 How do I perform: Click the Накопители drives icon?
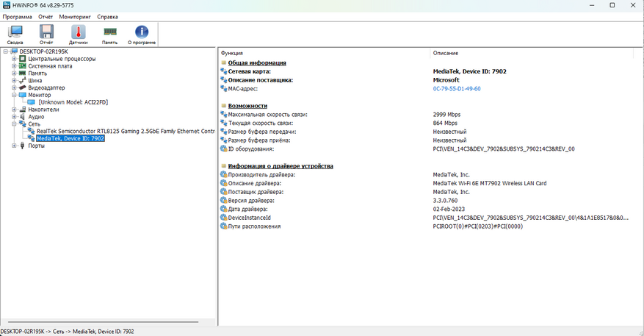click(23, 110)
